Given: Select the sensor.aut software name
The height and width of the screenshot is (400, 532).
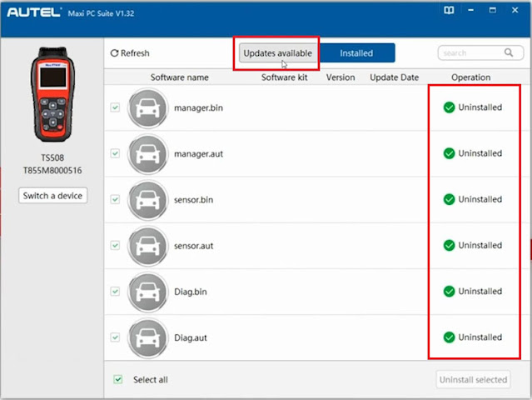Looking at the screenshot, I should [x=194, y=246].
